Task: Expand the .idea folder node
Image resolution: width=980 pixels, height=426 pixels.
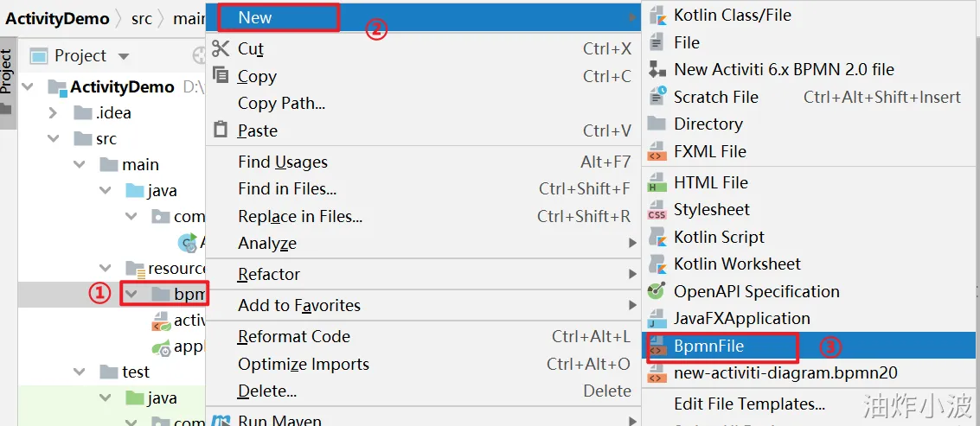Action: pos(54,112)
